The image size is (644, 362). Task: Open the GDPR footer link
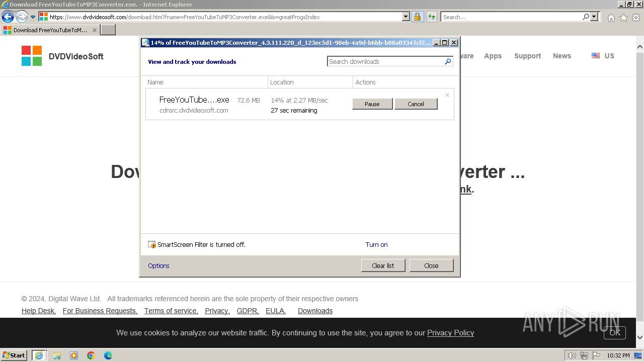click(x=248, y=311)
